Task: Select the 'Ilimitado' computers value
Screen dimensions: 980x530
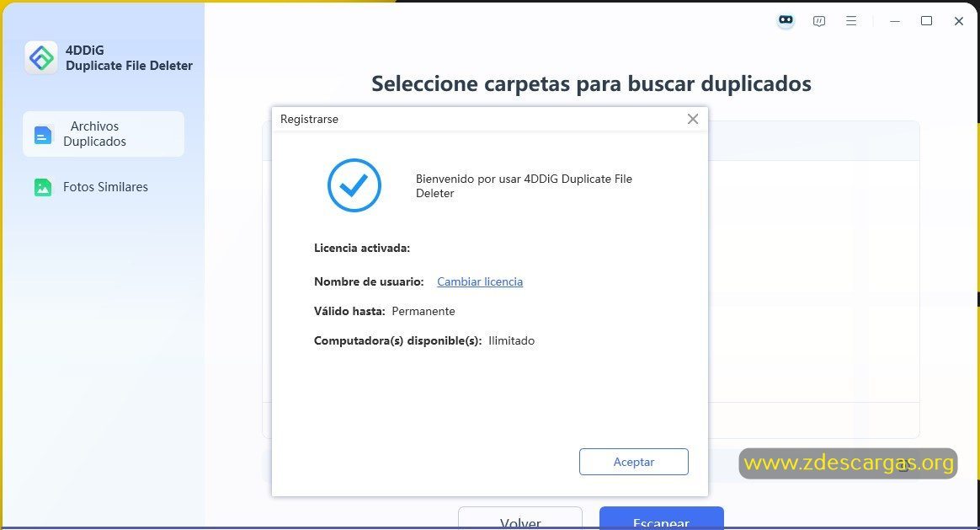Action: [511, 340]
